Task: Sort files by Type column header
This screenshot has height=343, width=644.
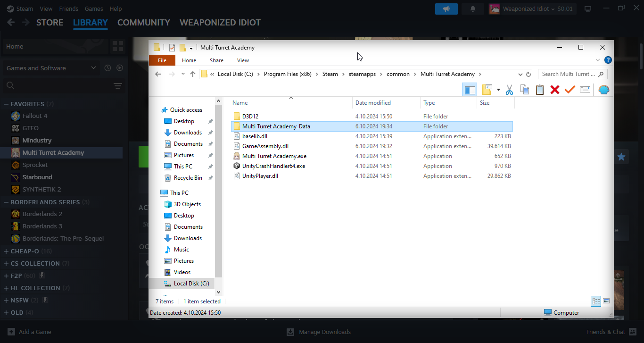Action: [x=448, y=103]
